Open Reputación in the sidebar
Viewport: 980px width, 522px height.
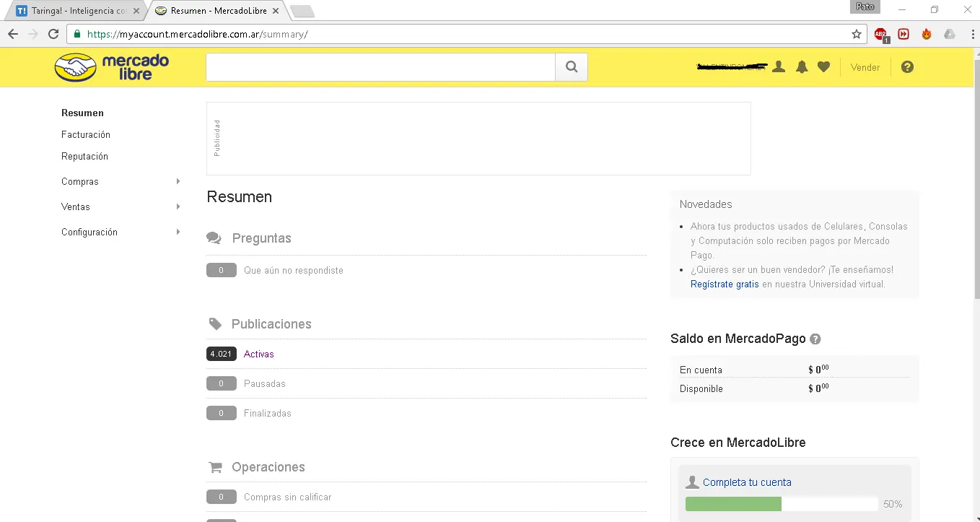(84, 156)
